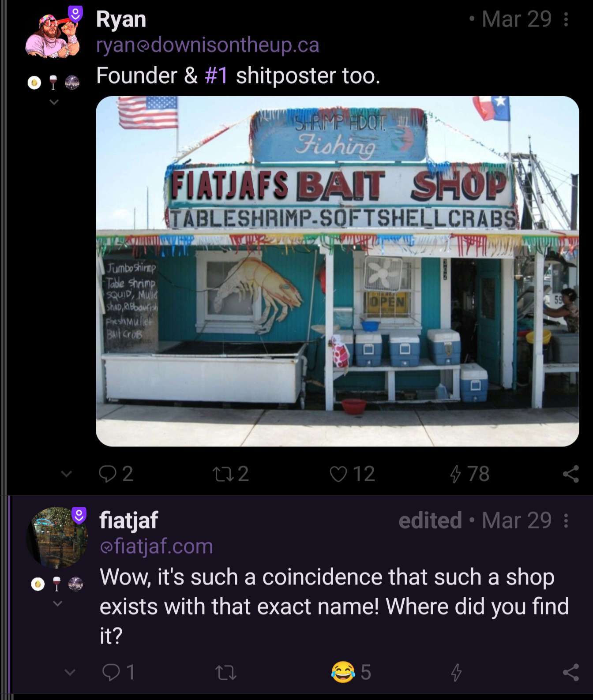The image size is (593, 700).
Task: Share Ryan's post via share icon
Action: click(x=570, y=474)
